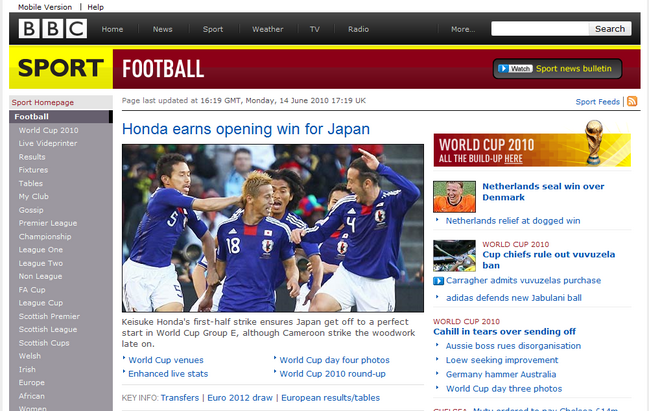Play the Watch Sport news bulletin icon

[x=515, y=69]
